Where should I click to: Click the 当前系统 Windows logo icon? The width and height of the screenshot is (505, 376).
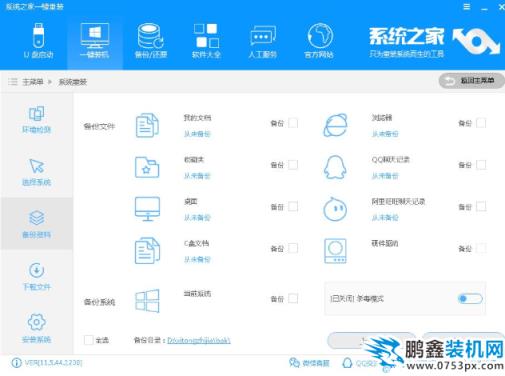(x=147, y=301)
